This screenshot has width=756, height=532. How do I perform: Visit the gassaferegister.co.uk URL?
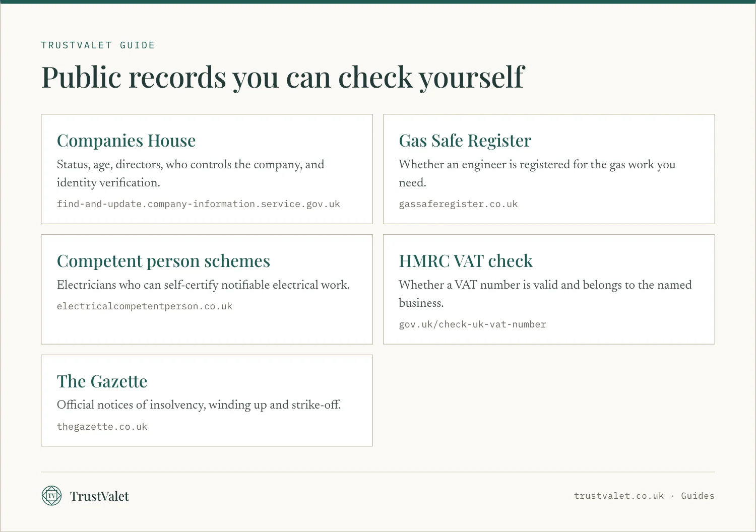[458, 204]
